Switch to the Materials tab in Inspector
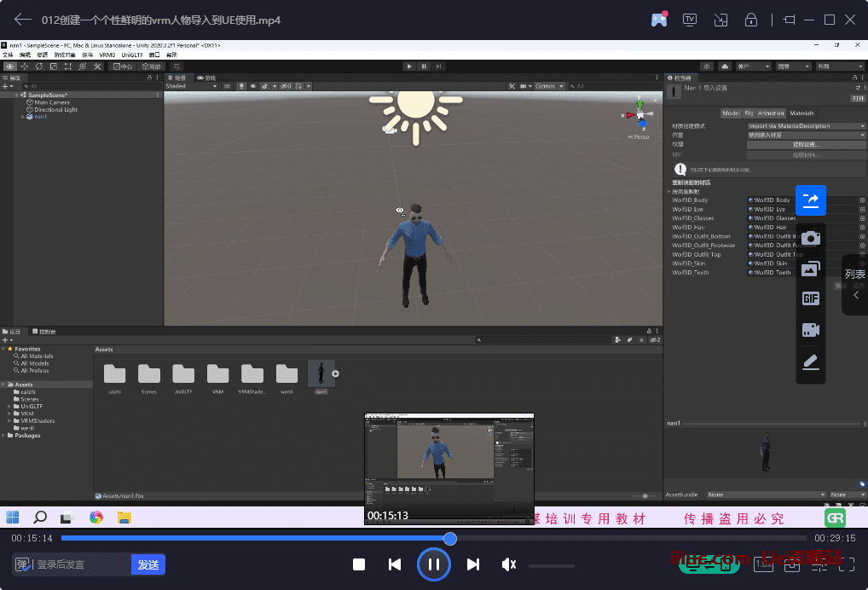The width and height of the screenshot is (868, 590). (x=801, y=113)
